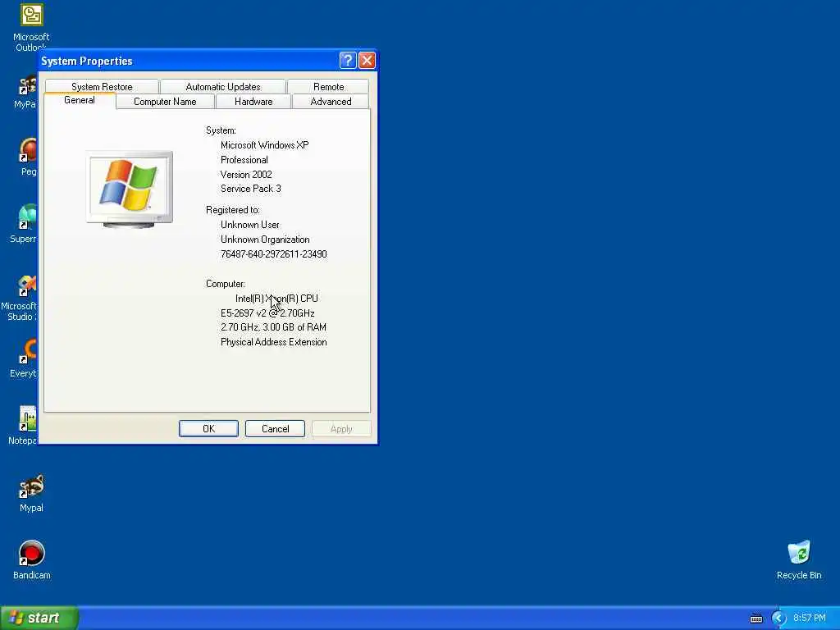
Task: Expand hidden tray icons with the arrow
Action: coord(778,619)
